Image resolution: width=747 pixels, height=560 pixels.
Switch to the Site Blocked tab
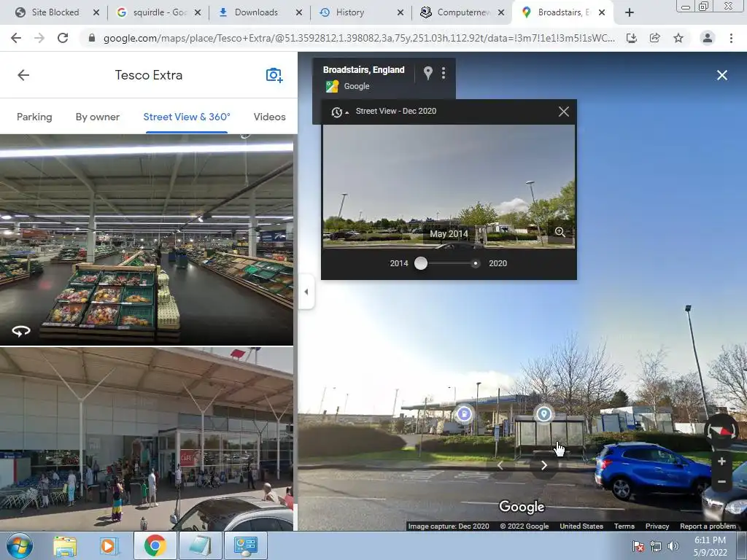coord(55,12)
